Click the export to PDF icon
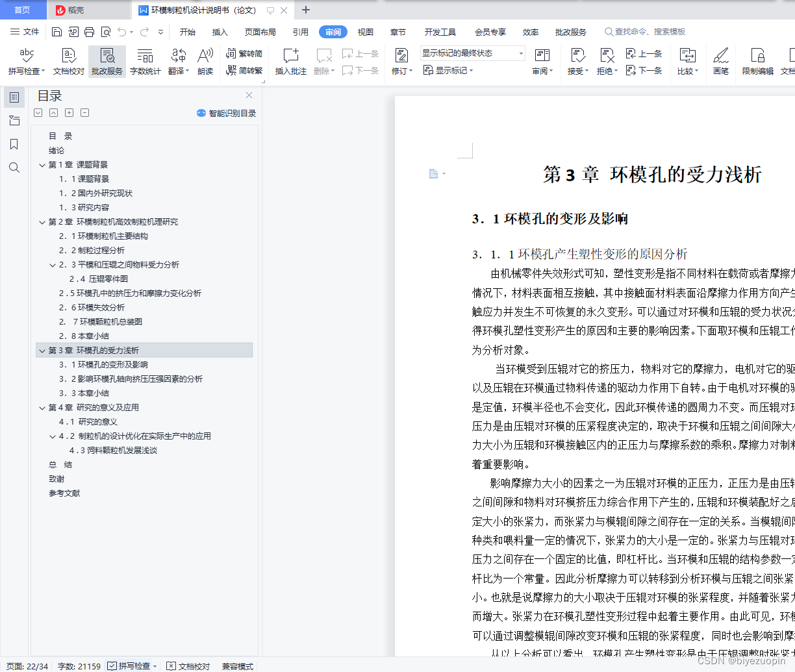This screenshot has height=672, width=795. click(73, 32)
